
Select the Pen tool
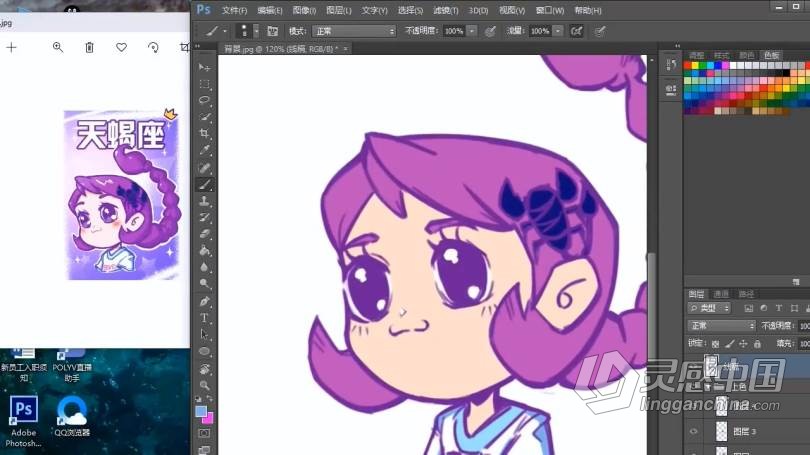[x=205, y=301]
